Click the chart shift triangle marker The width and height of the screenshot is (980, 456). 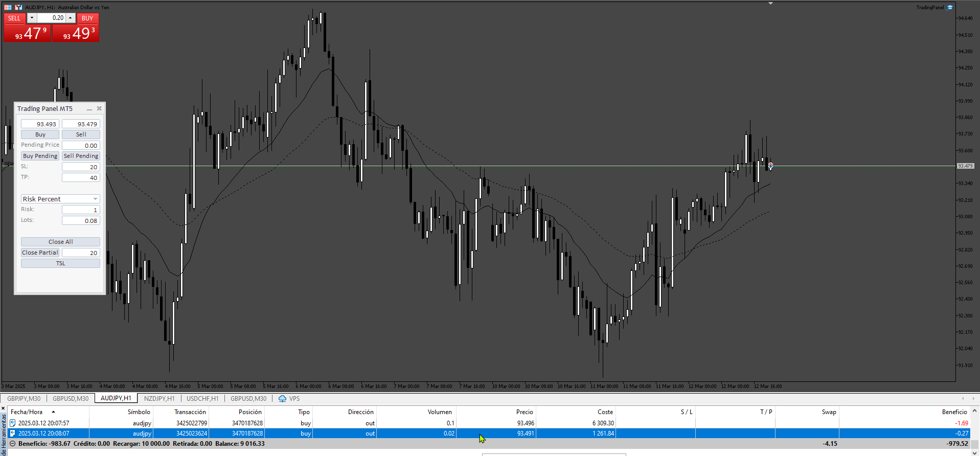click(x=770, y=4)
